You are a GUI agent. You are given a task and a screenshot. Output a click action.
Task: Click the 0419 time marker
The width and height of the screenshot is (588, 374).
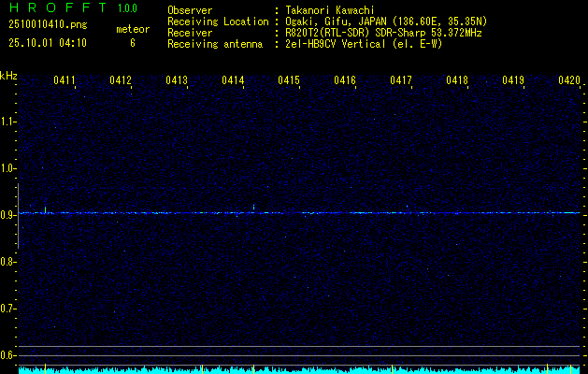pos(513,79)
